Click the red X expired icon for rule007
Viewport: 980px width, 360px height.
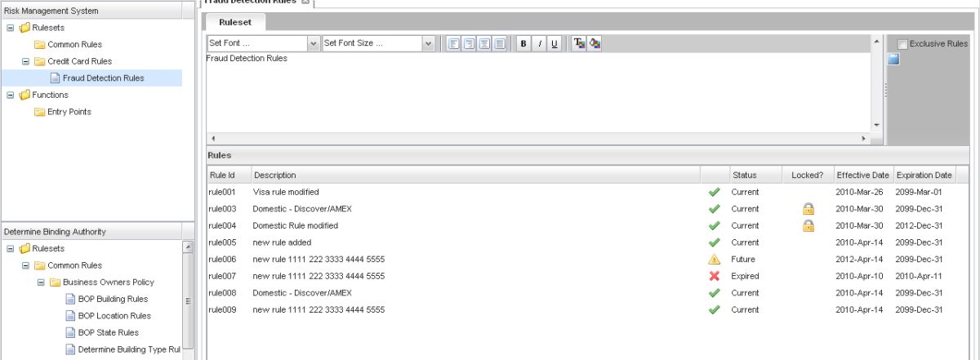click(x=715, y=276)
